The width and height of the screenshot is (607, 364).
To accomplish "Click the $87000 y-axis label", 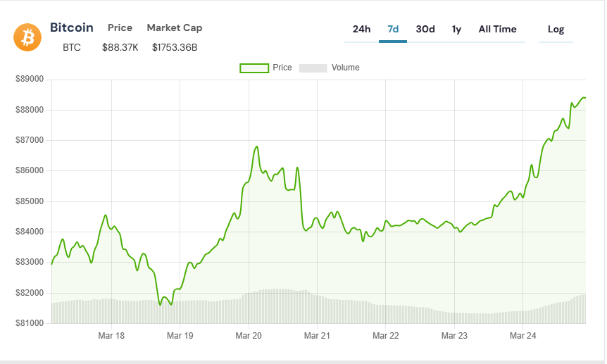I will (x=30, y=140).
